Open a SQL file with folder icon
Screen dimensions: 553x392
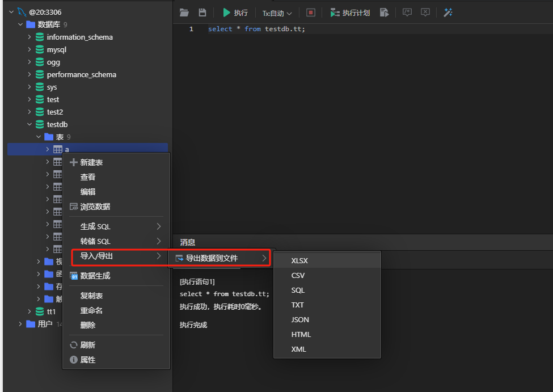[184, 12]
